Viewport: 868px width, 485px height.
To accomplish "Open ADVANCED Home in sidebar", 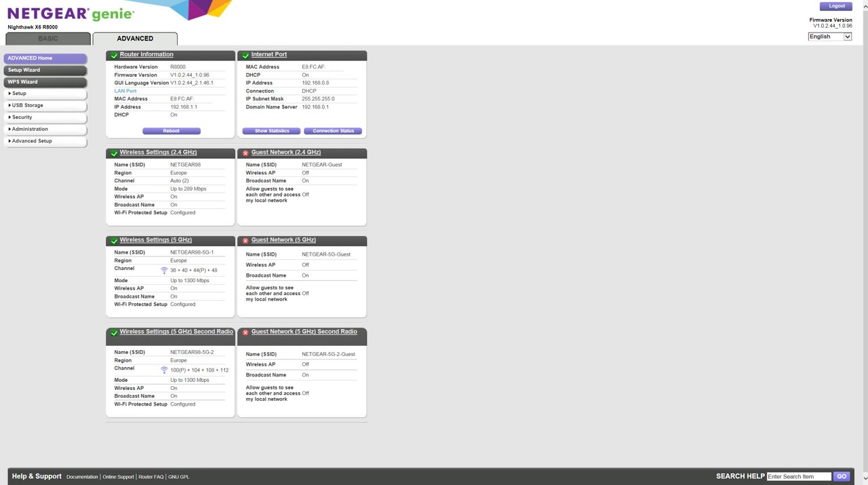I will pos(45,58).
